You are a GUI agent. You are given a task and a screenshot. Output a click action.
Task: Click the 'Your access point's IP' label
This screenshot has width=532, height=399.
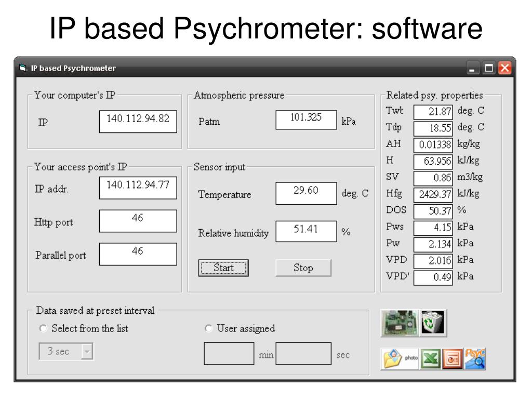point(81,167)
